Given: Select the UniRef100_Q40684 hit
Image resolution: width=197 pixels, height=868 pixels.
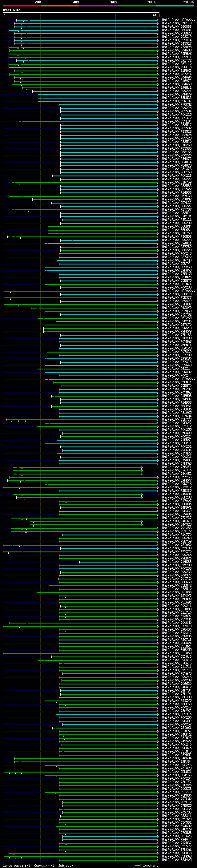Looking at the screenshot, I should point(177,758).
